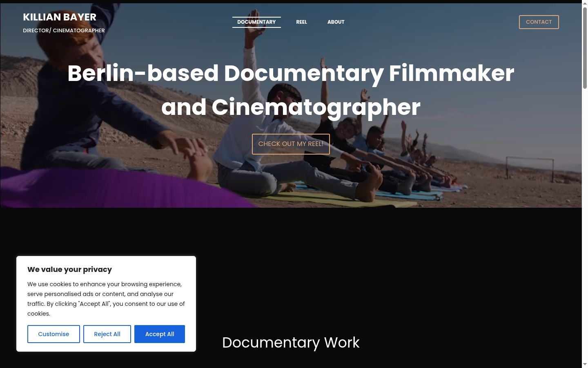This screenshot has height=368, width=588.
Task: Open Customise cookie preferences
Action: tap(53, 334)
